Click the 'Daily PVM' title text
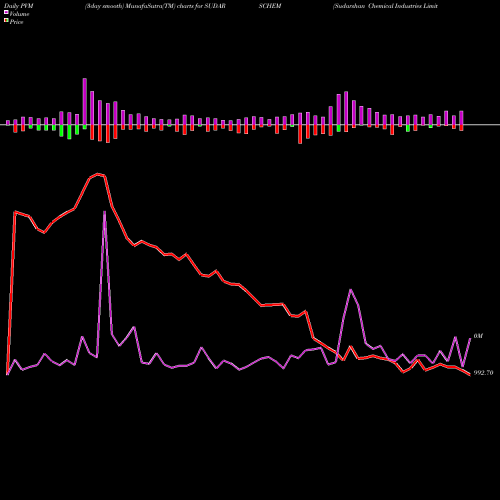The image size is (500, 500). tap(19, 6)
